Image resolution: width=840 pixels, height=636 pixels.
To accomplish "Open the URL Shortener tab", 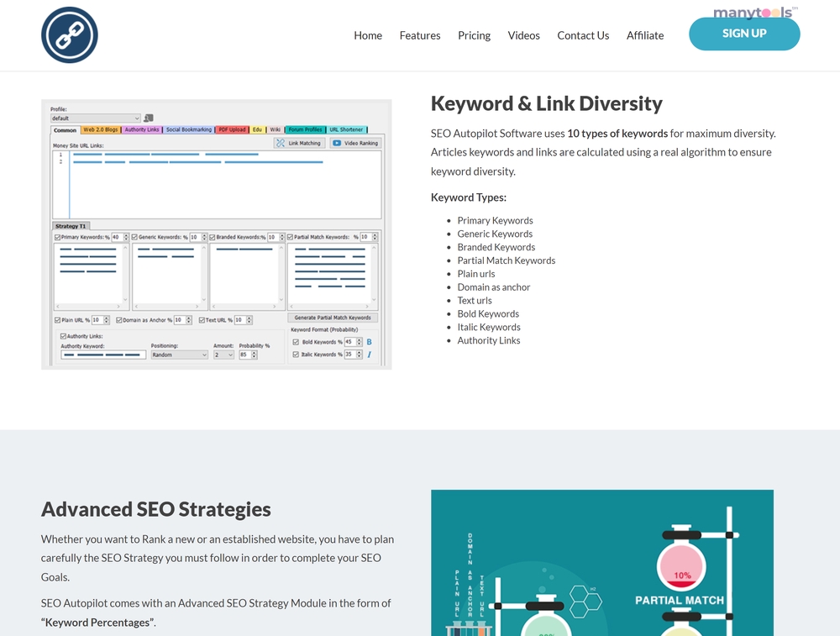I will pos(347,129).
